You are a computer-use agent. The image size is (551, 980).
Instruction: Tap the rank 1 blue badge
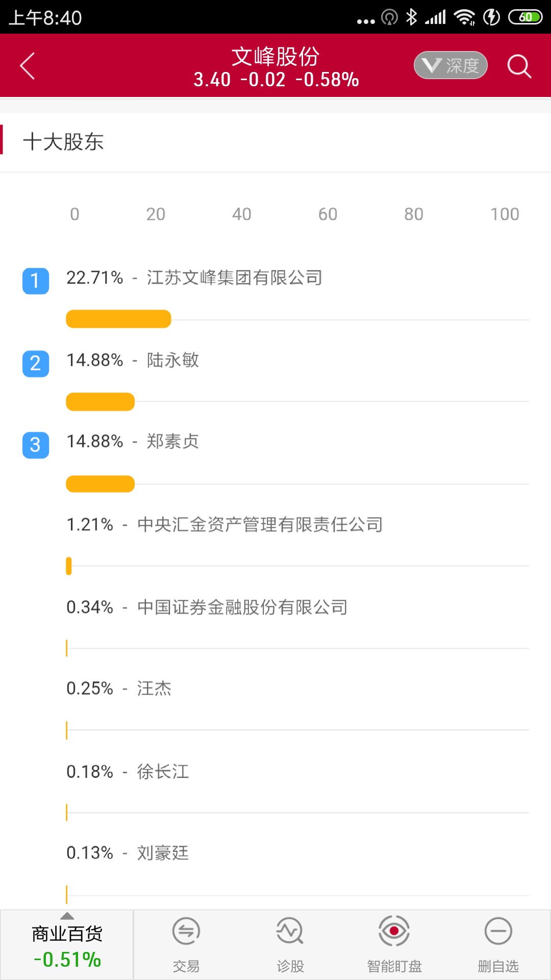(x=36, y=281)
